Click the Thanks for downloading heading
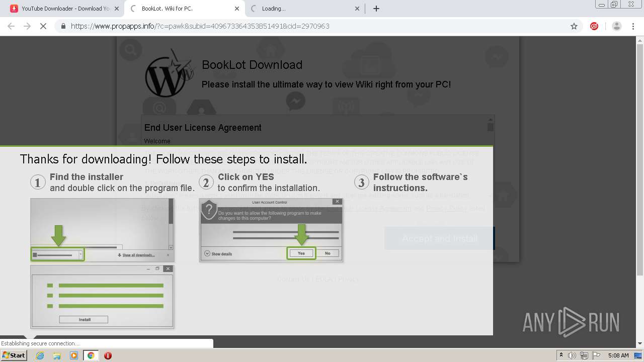 coord(163,159)
